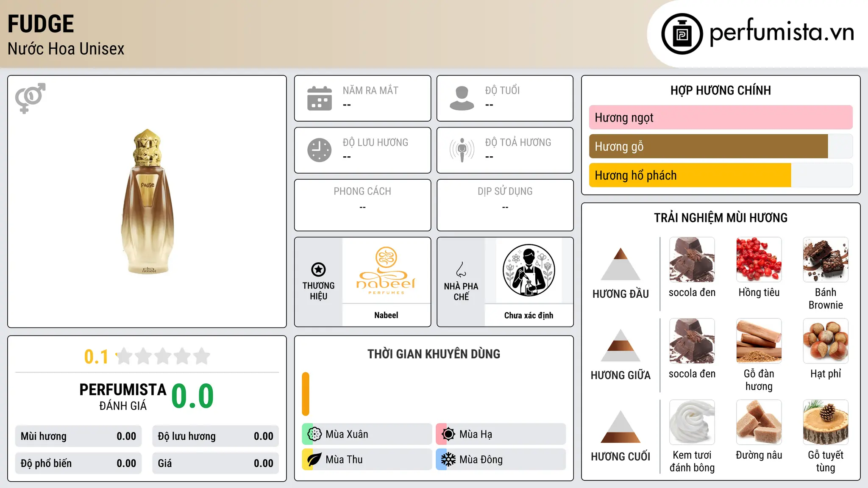
Task: Click the calendar icon for Năm ra mắt
Action: point(320,98)
